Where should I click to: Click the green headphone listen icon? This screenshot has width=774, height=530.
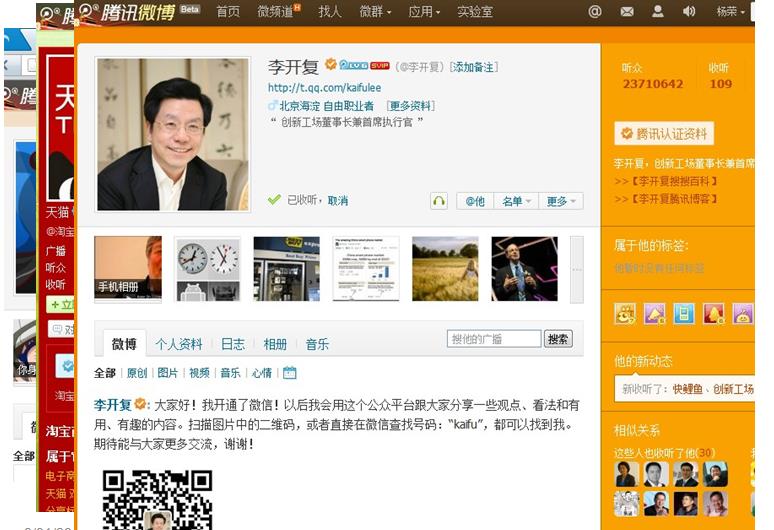[439, 201]
